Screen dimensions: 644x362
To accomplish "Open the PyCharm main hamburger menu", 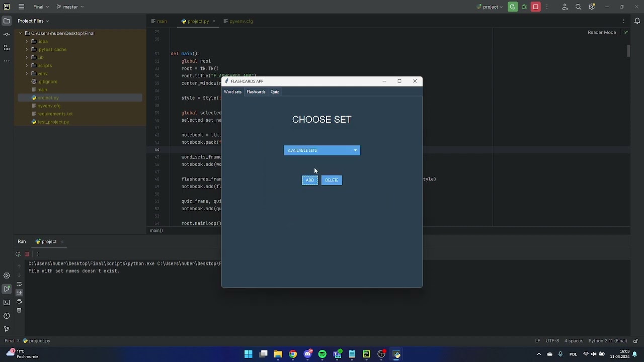I will (x=21, y=7).
